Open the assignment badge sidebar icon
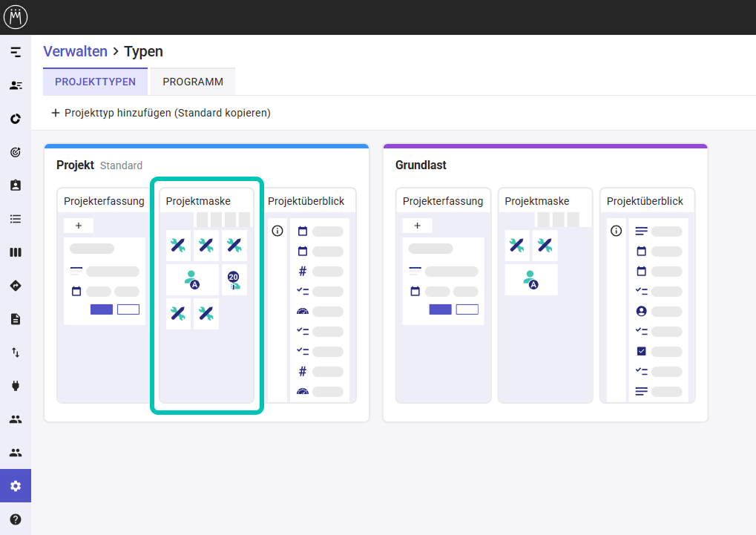 point(16,186)
